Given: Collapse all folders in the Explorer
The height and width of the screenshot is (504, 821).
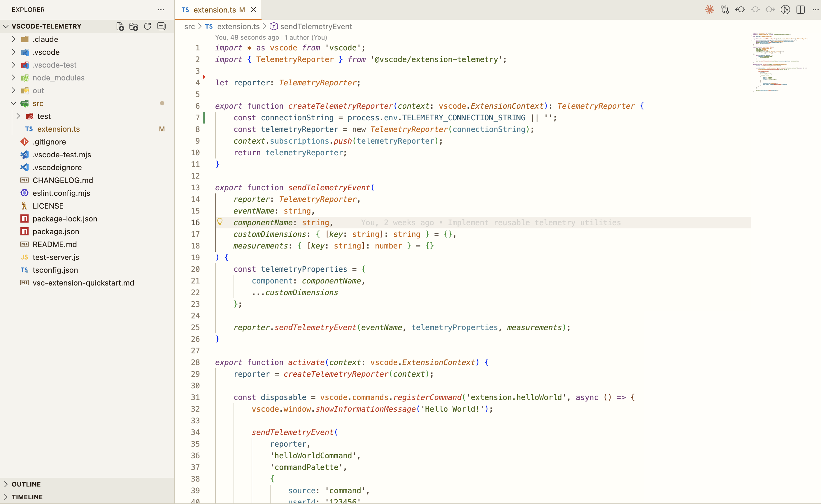Looking at the screenshot, I should pos(161,26).
